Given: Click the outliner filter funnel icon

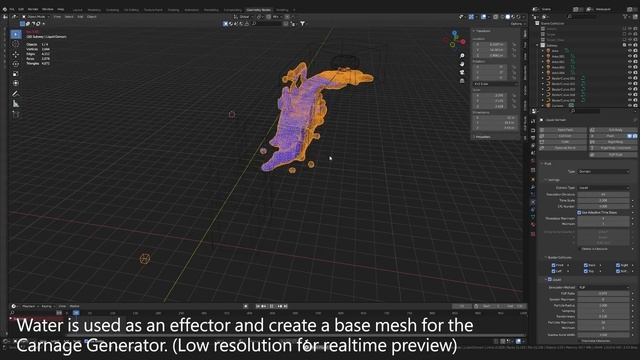Looking at the screenshot, I should pyautogui.click(x=625, y=16).
